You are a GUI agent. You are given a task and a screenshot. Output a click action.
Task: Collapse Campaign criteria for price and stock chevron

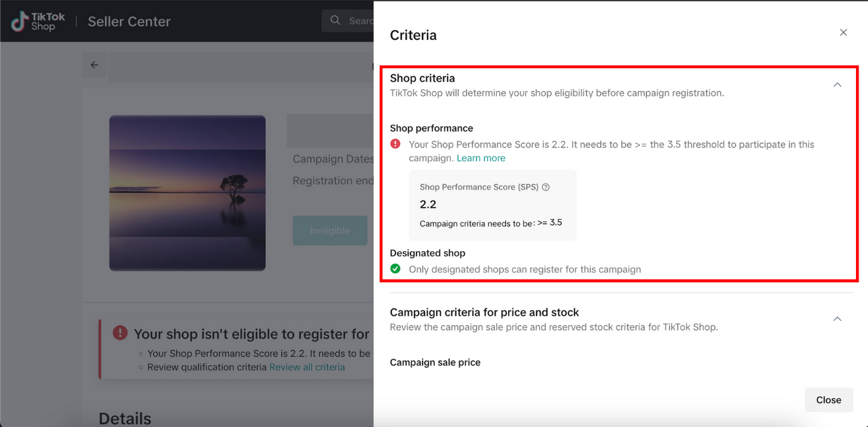(x=837, y=319)
